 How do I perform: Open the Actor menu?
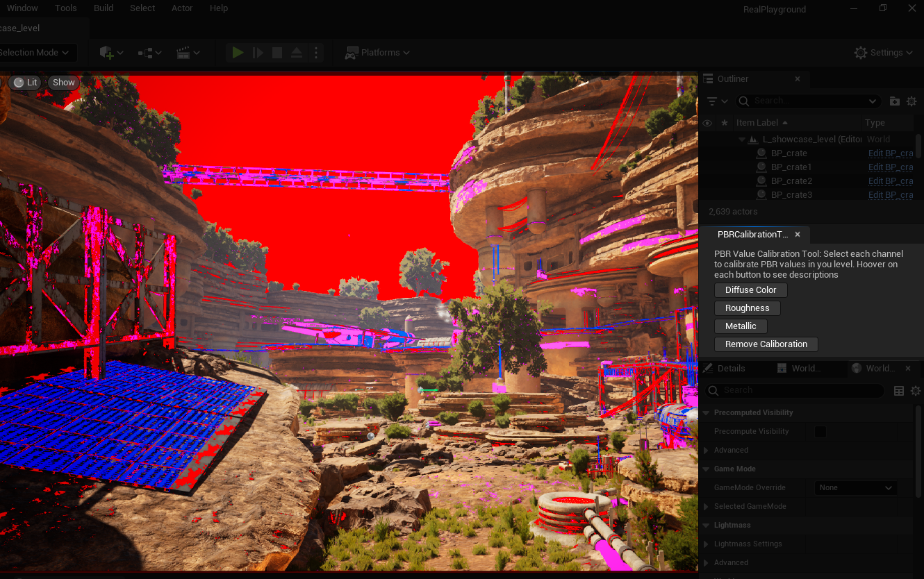point(182,8)
